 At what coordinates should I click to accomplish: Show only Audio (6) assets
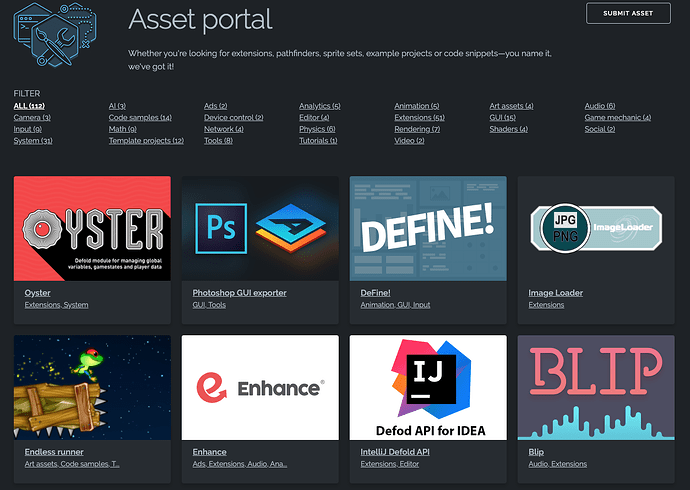point(600,106)
